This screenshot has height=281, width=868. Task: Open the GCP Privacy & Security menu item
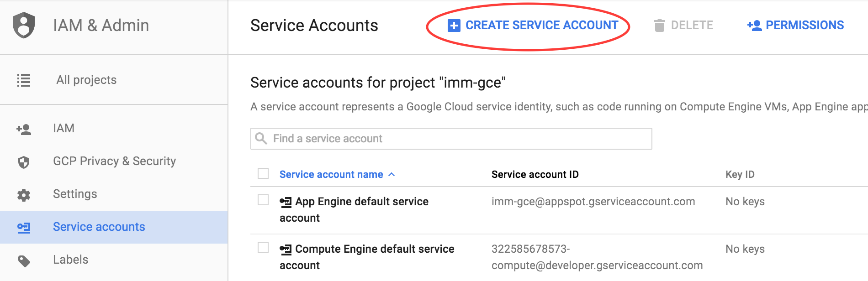click(114, 161)
